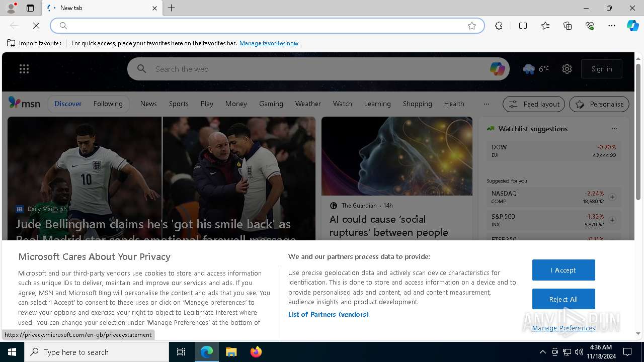644x362 pixels.
Task: Open Watchlist suggestions more options
Action: pos(614,129)
